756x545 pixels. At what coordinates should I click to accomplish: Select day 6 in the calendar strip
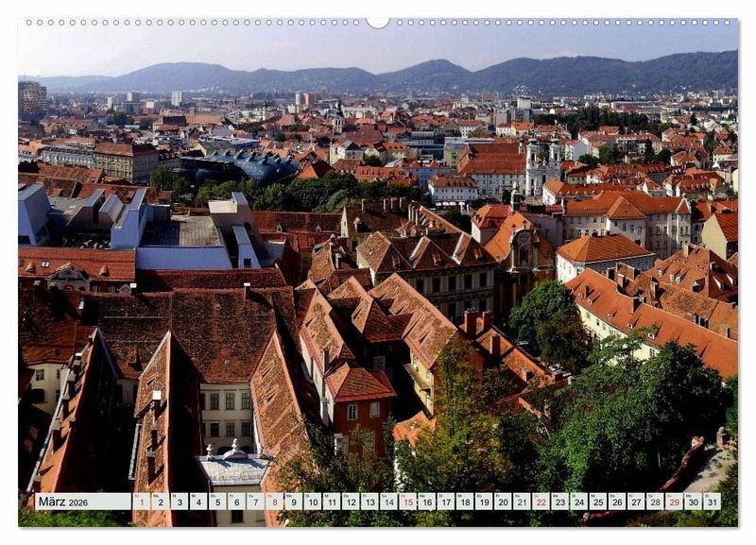[x=237, y=502]
